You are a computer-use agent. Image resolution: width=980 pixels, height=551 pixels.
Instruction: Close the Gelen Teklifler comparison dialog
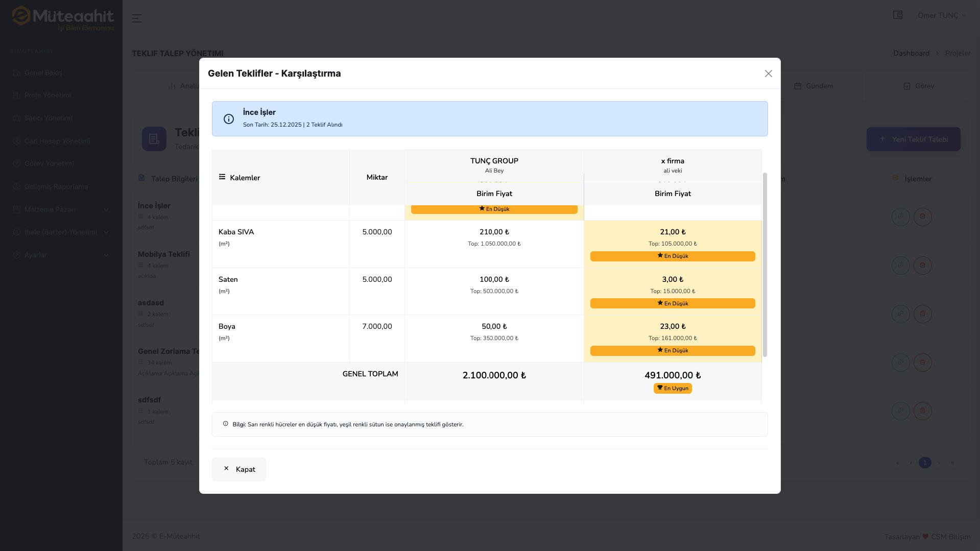[768, 74]
